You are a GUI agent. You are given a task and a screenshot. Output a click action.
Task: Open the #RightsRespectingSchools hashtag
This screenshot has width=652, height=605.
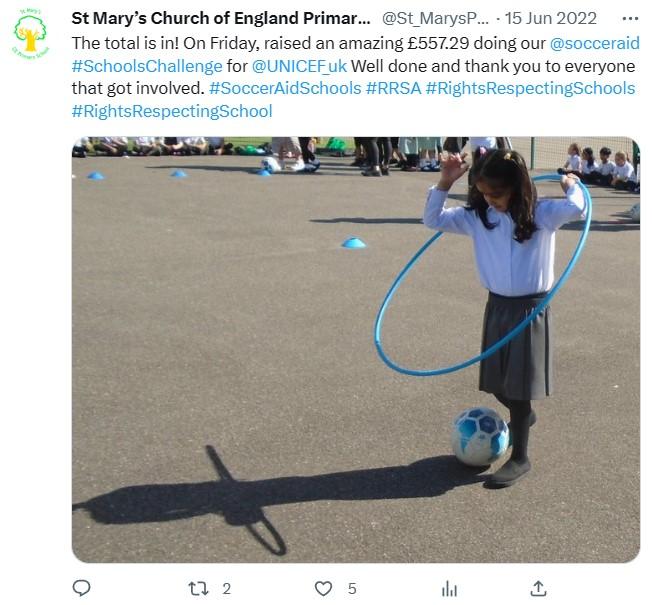coord(530,88)
